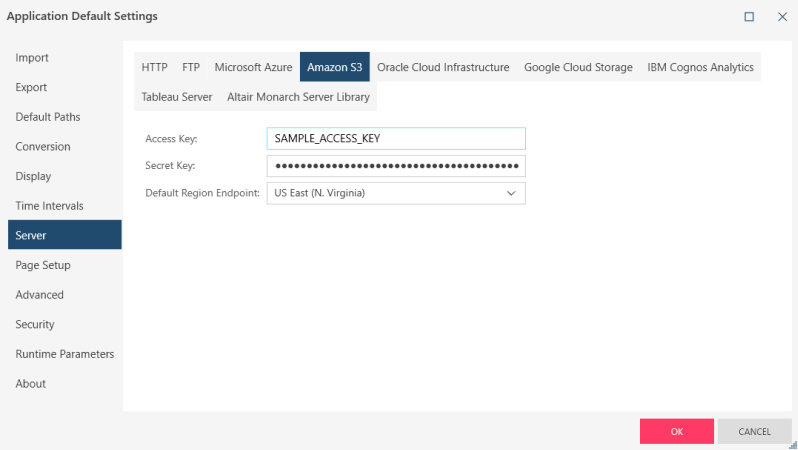Open the Oracle Cloud Infrastructure tab
The width and height of the screenshot is (798, 450).
click(443, 68)
